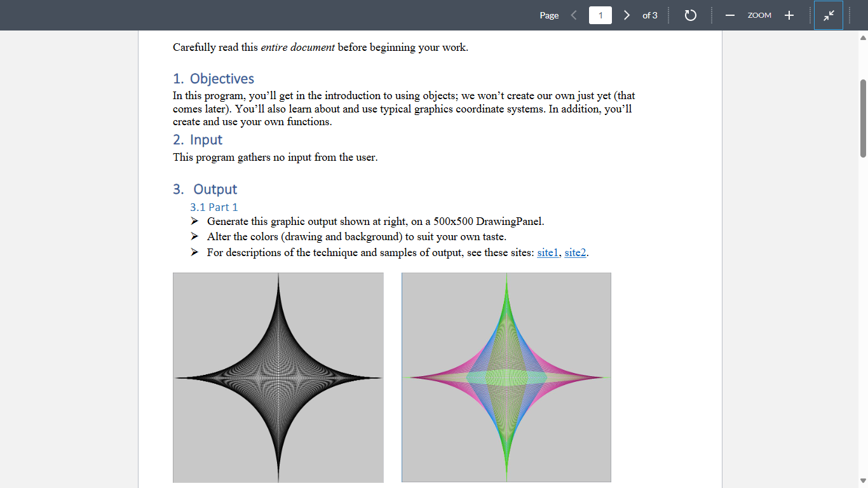
Task: Click the vertical scrollbar thumb
Action: point(863,118)
